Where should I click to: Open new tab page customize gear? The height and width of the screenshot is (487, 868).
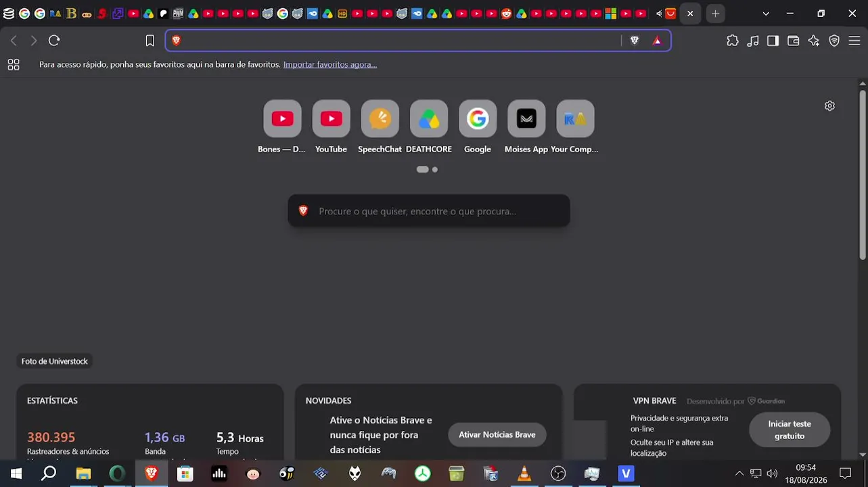click(x=829, y=106)
